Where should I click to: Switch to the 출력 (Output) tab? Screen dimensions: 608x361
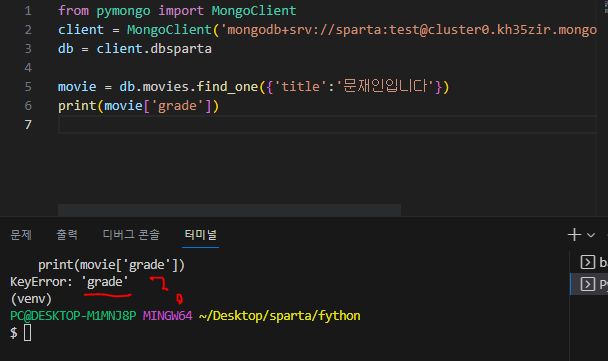67,235
